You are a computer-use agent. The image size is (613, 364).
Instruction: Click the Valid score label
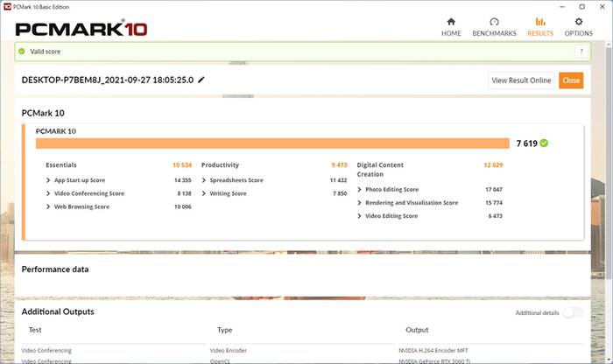(x=46, y=52)
